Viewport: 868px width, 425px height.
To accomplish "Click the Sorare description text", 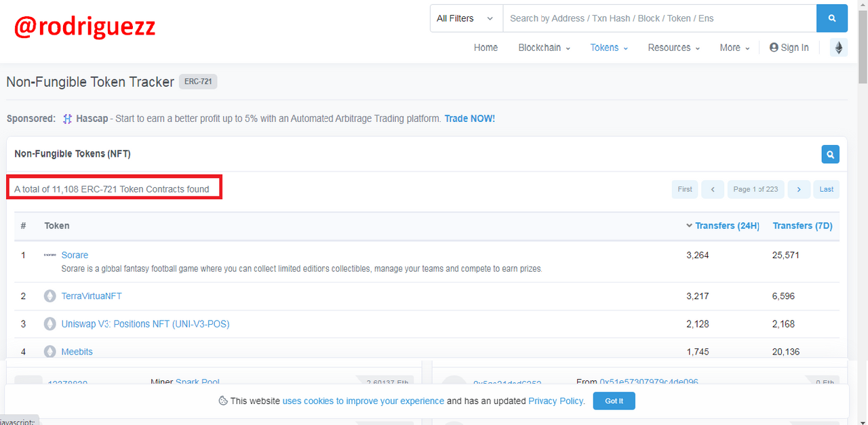I will (x=302, y=269).
